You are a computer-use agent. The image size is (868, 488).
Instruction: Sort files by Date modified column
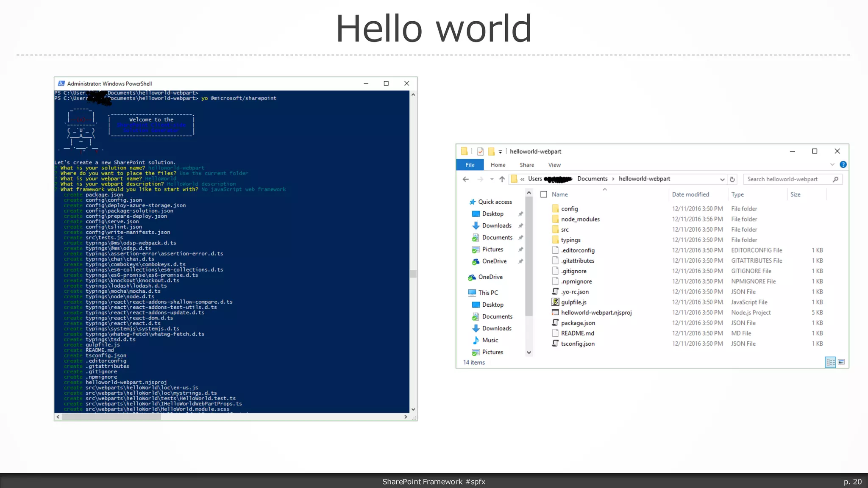tap(690, 194)
